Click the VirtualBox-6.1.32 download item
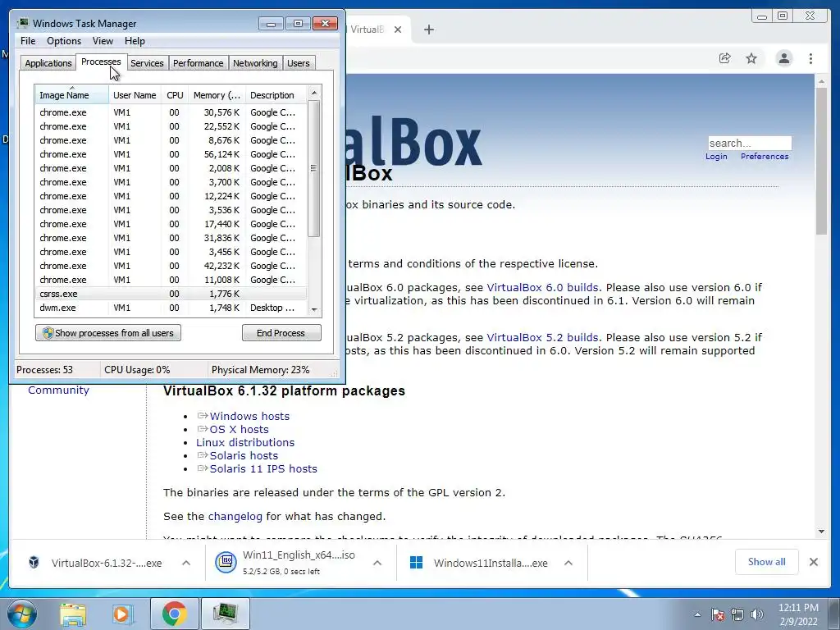 (97, 563)
